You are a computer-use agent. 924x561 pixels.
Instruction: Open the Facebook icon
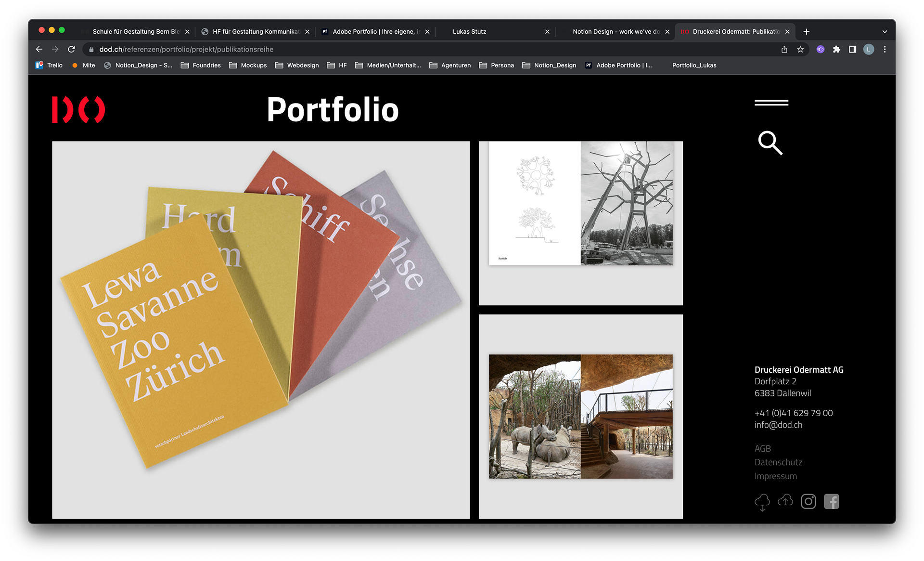coord(831,501)
